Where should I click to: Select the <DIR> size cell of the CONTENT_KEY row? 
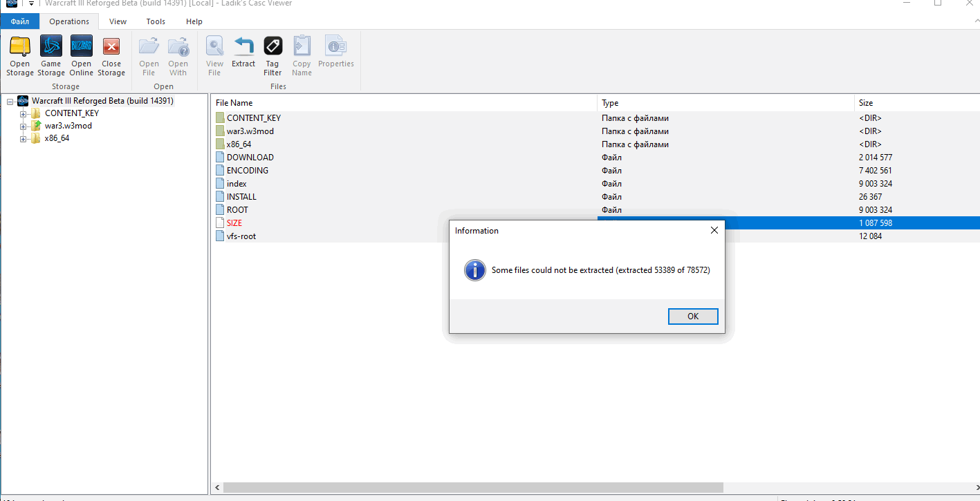[870, 117]
